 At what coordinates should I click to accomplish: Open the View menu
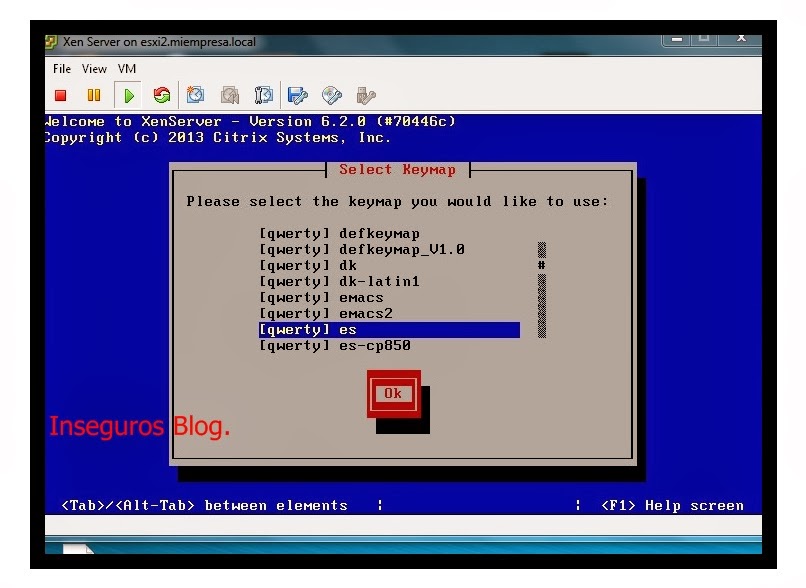coord(94,69)
